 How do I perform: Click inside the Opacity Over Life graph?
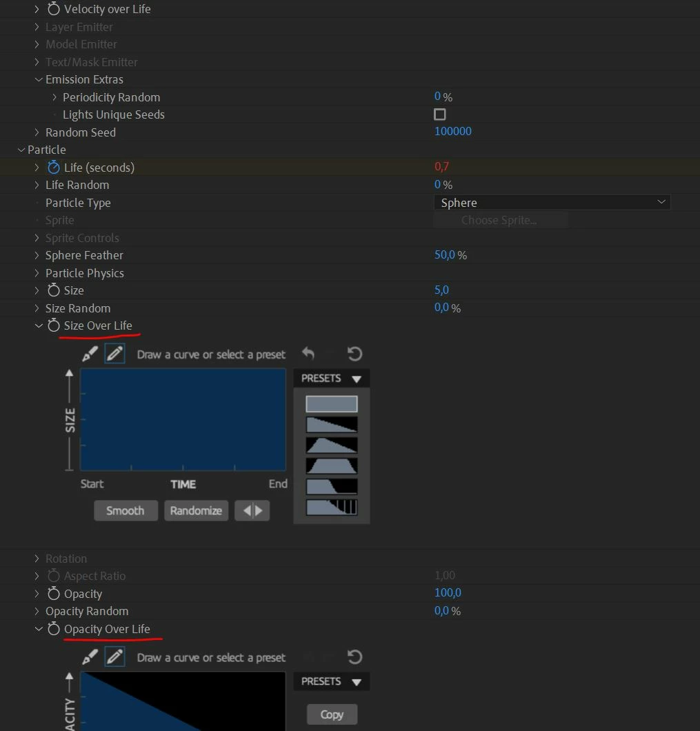183,701
